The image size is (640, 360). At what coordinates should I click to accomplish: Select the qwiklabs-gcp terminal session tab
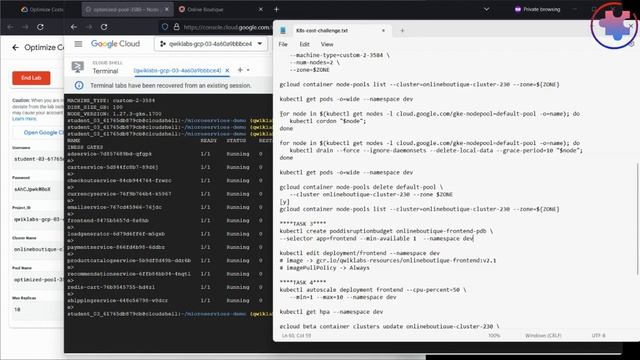click(x=177, y=70)
